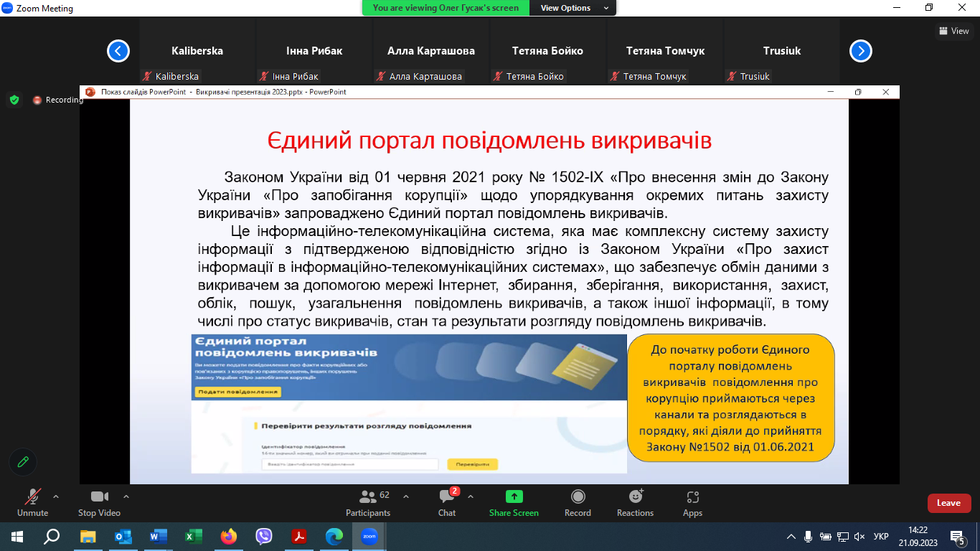Click the yellow Перевірити button on the slide
Screen dimensions: 980x551
[472, 464]
